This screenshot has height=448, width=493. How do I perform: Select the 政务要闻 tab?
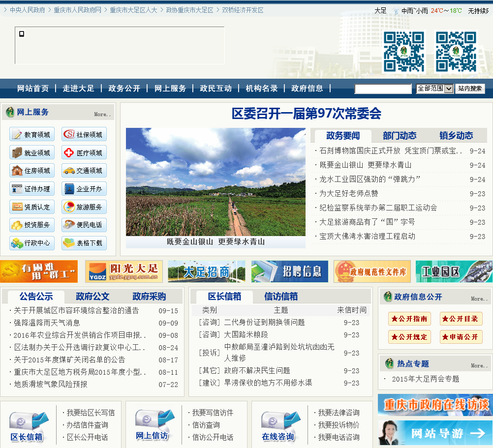coord(343,136)
